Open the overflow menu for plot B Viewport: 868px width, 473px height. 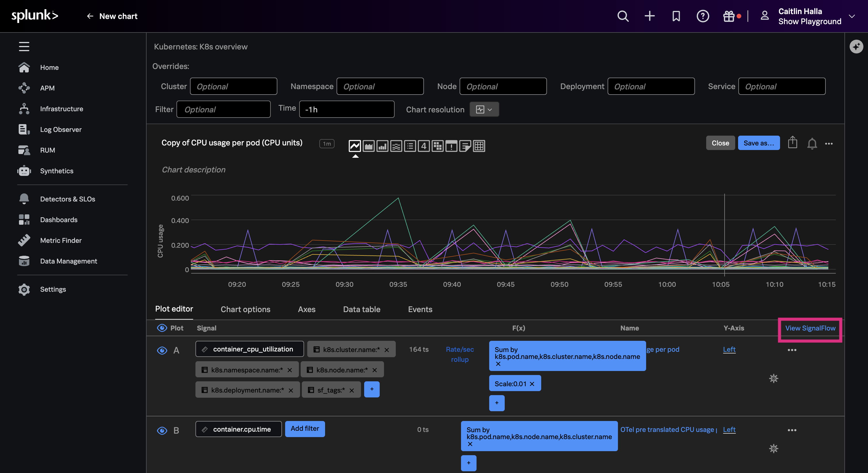coord(792,430)
